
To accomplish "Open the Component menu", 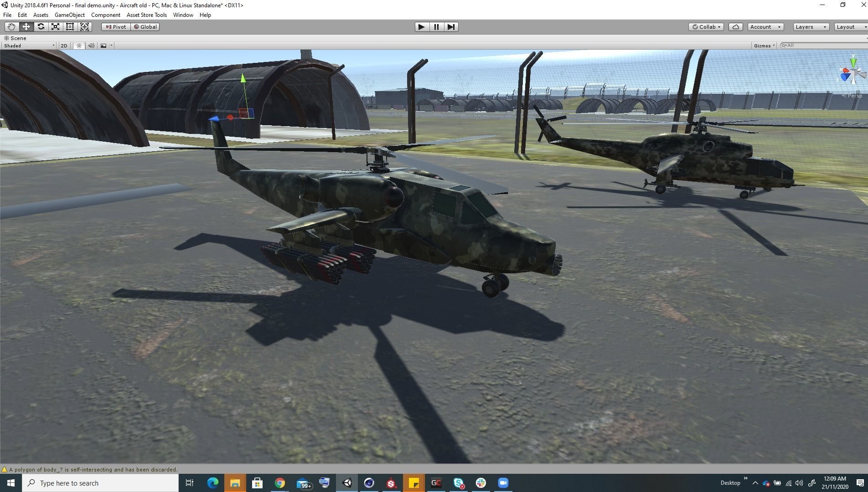I will (x=106, y=15).
